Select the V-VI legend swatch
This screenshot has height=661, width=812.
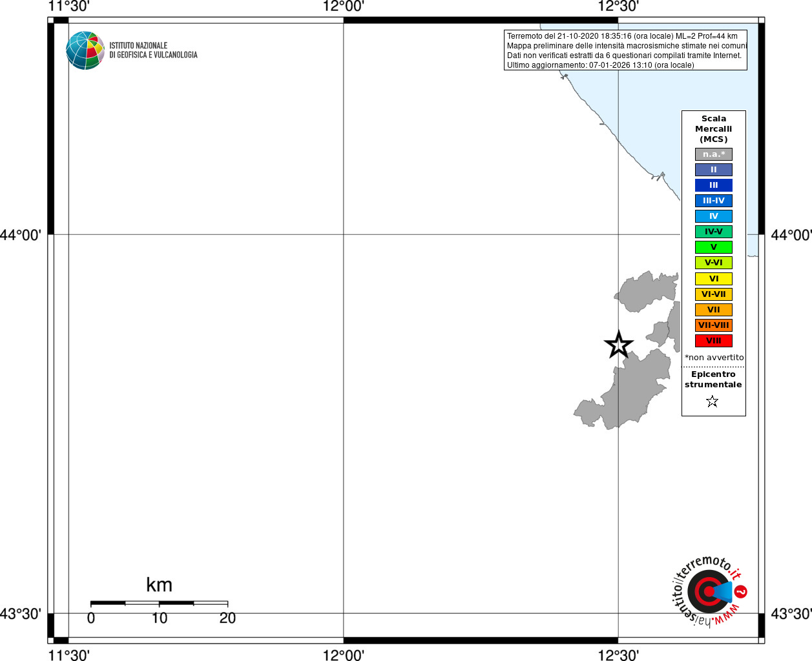(x=714, y=263)
